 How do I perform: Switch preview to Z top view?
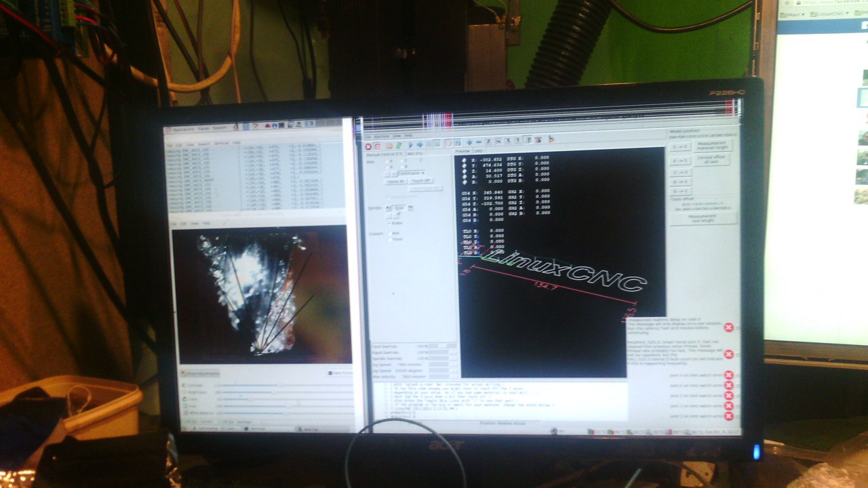pyautogui.click(x=488, y=140)
